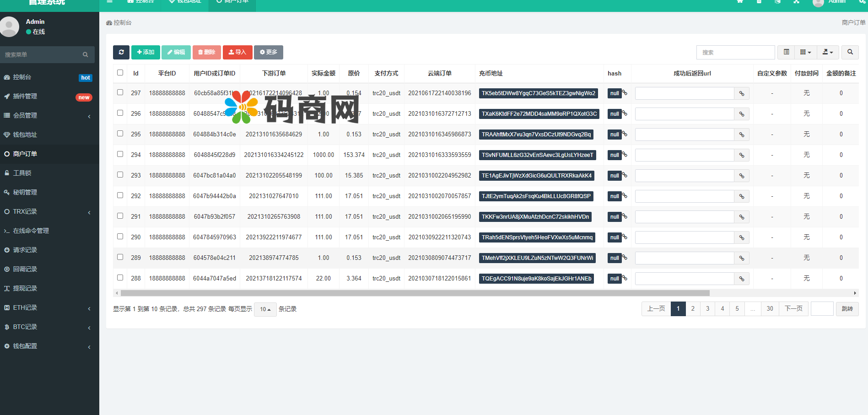The image size is (868, 415).
Task: Click the green 添加 button
Action: click(146, 52)
